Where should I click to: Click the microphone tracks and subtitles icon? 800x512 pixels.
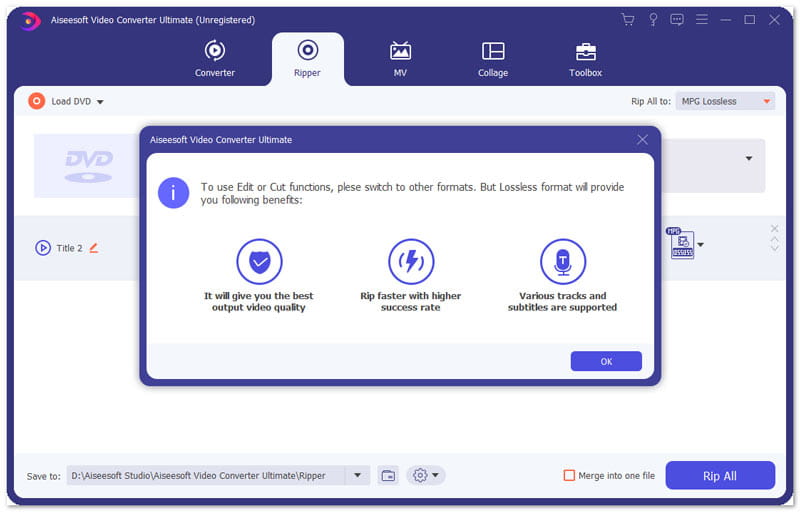563,262
